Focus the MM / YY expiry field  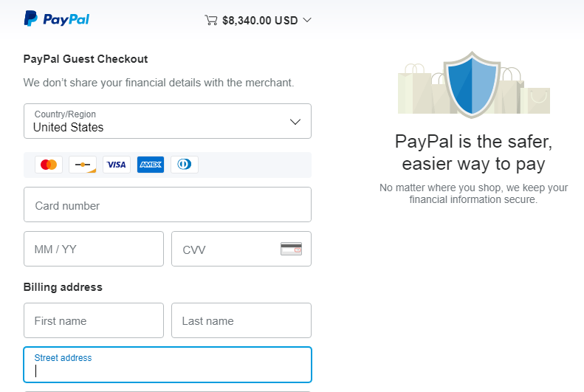[94, 249]
